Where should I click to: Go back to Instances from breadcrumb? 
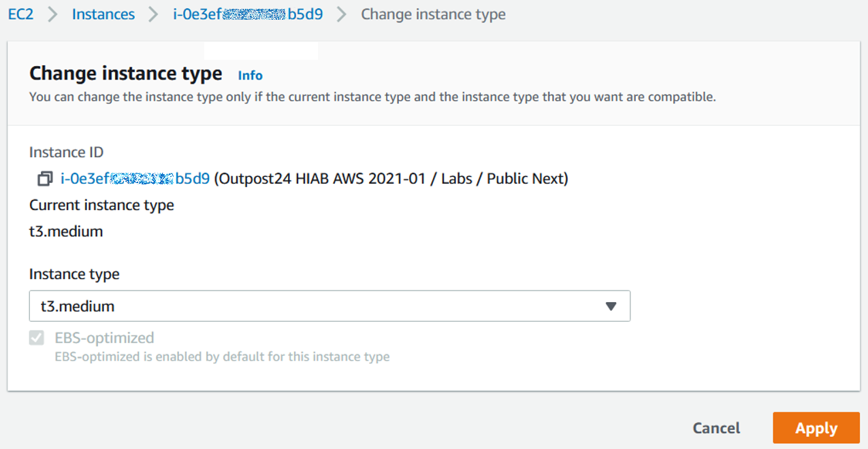103,14
